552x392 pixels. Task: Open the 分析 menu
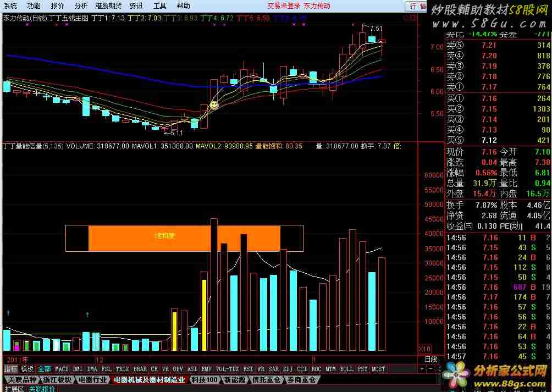[81, 5]
